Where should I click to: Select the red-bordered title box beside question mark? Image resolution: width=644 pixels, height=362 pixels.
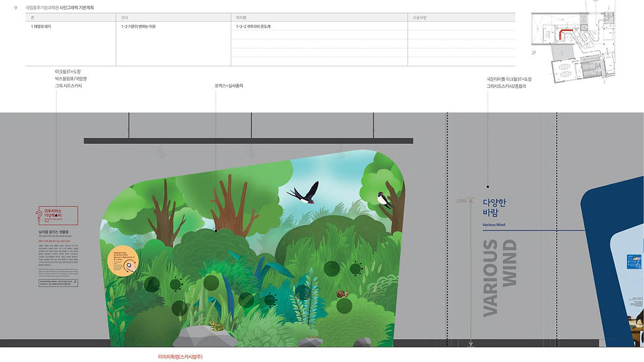58,215
